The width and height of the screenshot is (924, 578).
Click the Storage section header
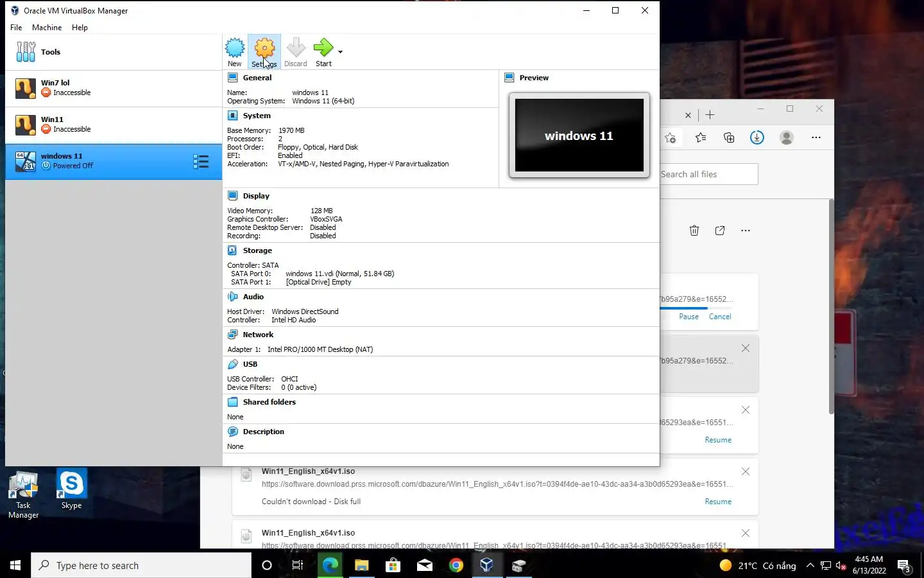click(x=257, y=250)
